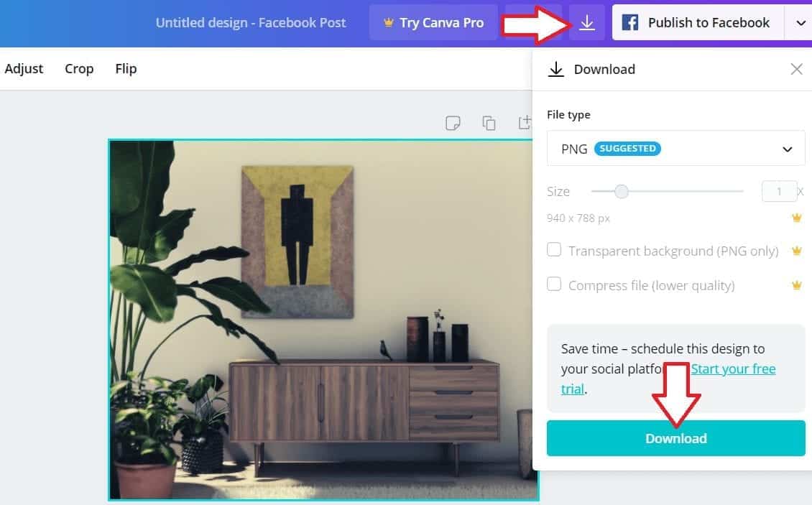
Task: Add a new page icon
Action: coord(525,123)
